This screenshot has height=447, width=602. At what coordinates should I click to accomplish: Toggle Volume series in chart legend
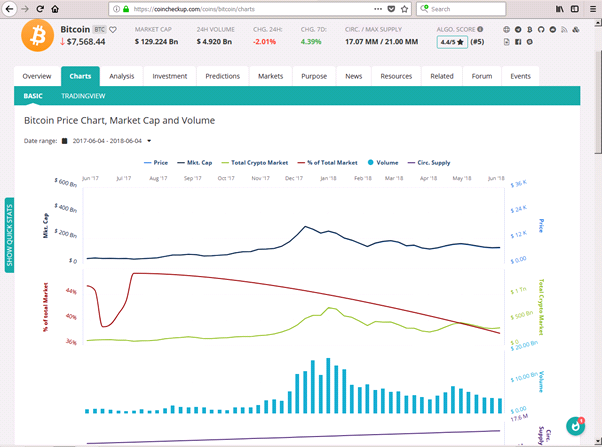coord(382,162)
